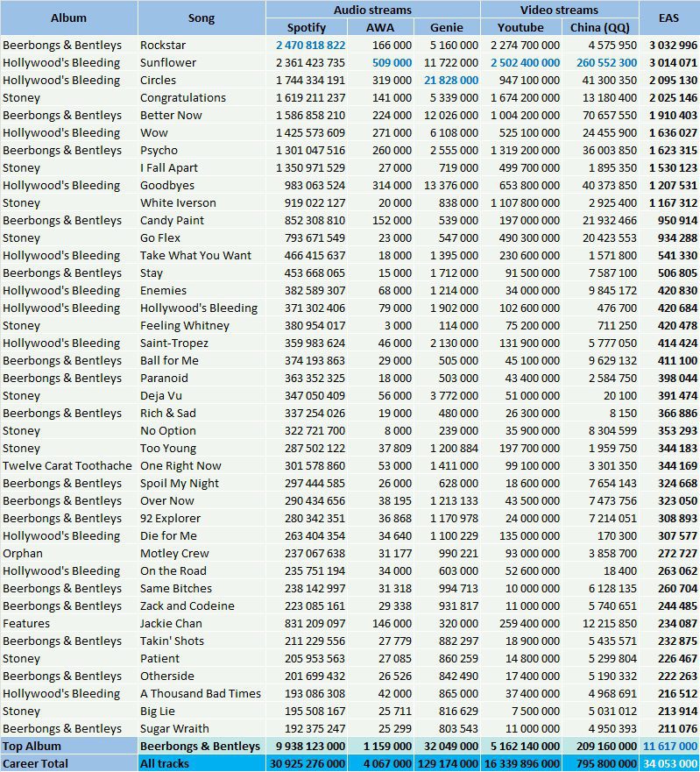The width and height of the screenshot is (700, 772).
Task: Select the Audio streams header
Action: [x=372, y=10]
